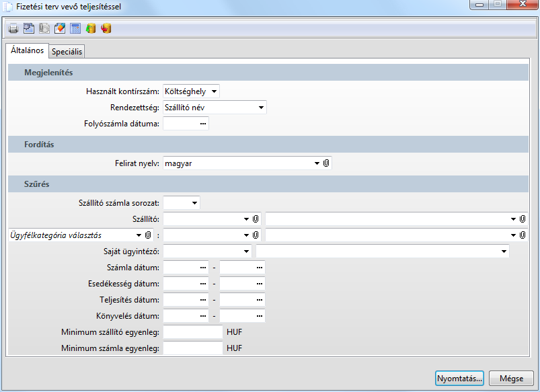Click the paperclip after the middle Ügyfélkategória combo

tap(256, 235)
